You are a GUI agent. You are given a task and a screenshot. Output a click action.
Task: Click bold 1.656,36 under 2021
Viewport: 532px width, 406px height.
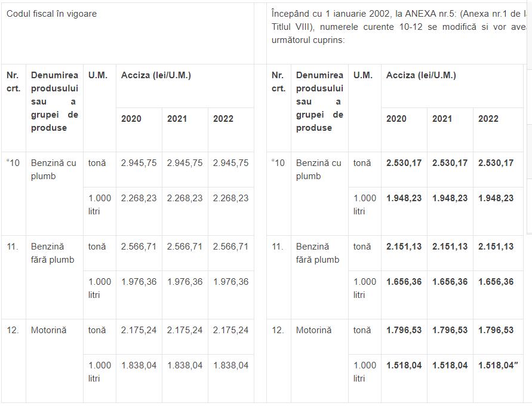point(450,282)
